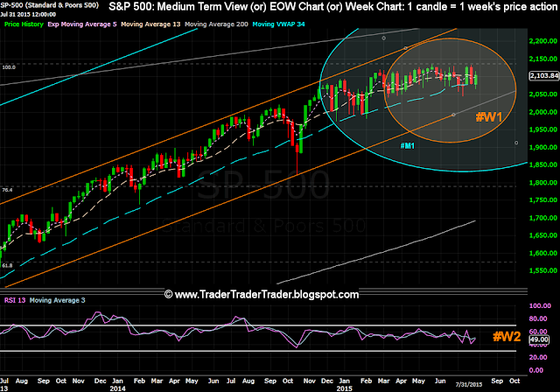
Task: Click the 76.4 Fibonacci level label
Action: coord(7,190)
